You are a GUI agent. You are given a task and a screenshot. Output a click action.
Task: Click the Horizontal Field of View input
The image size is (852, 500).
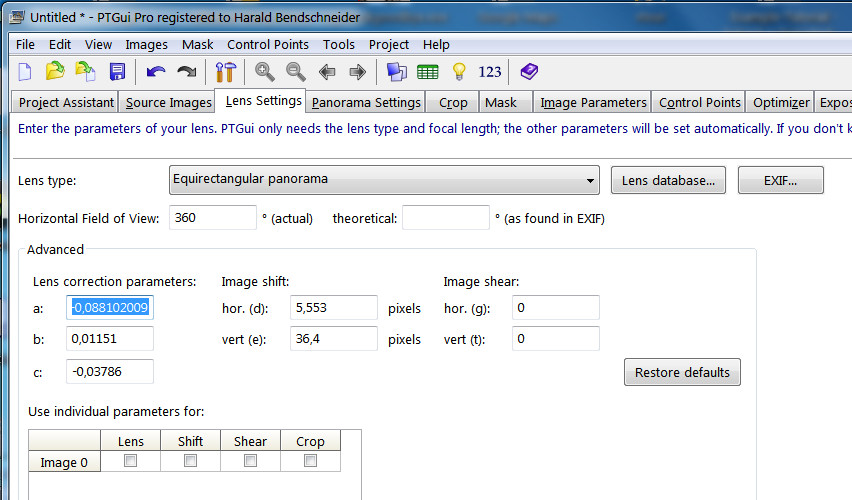click(x=213, y=218)
